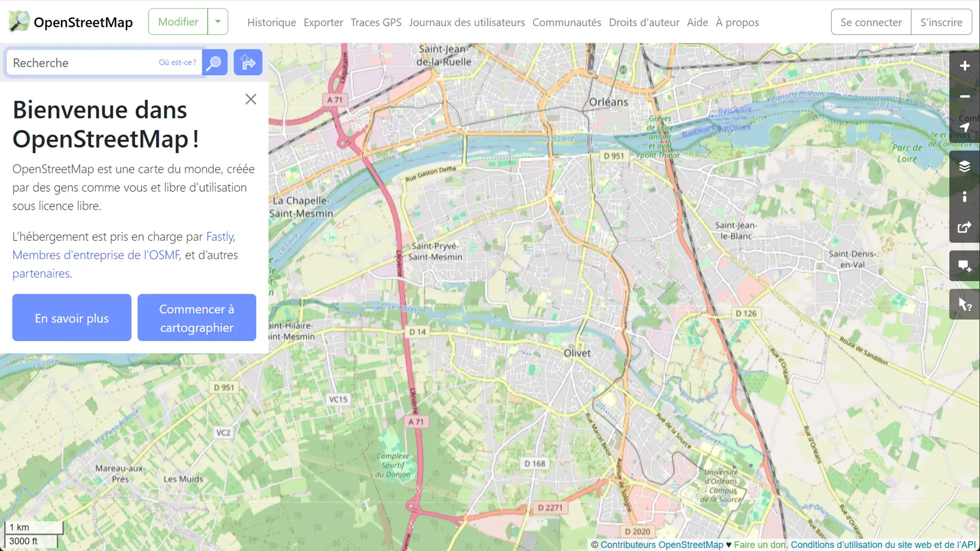Click the D 126 road shield

click(746, 313)
